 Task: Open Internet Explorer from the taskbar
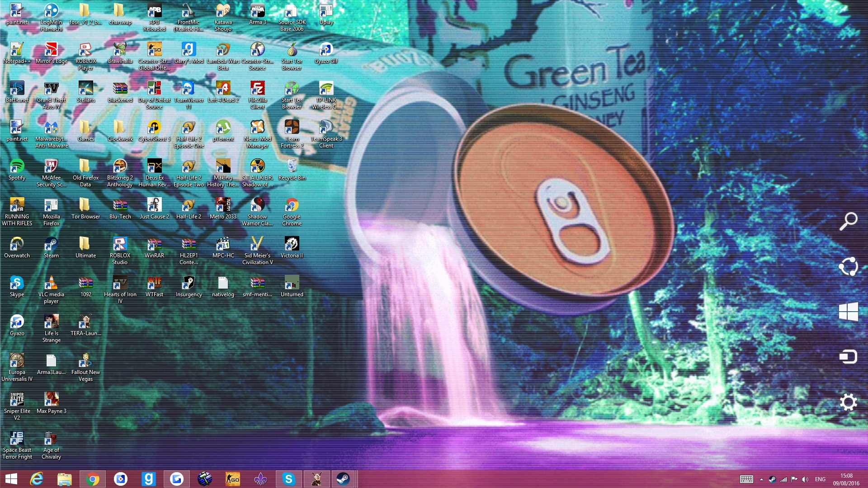(x=37, y=479)
